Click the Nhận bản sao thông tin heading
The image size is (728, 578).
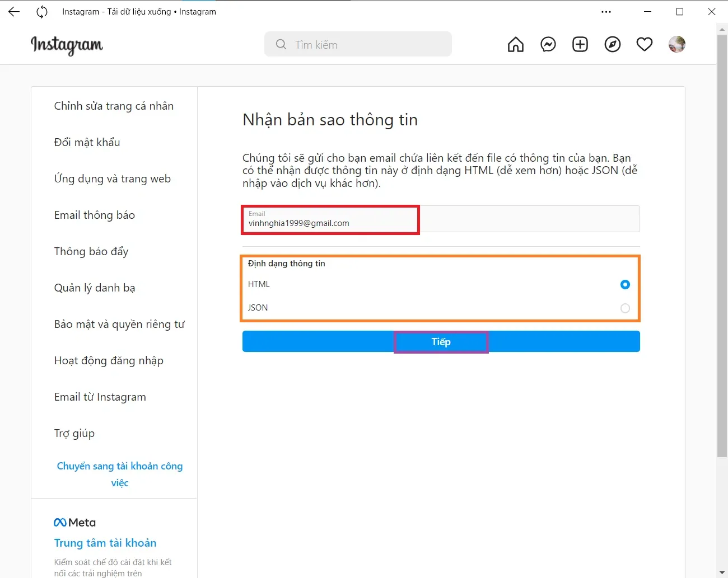(330, 120)
